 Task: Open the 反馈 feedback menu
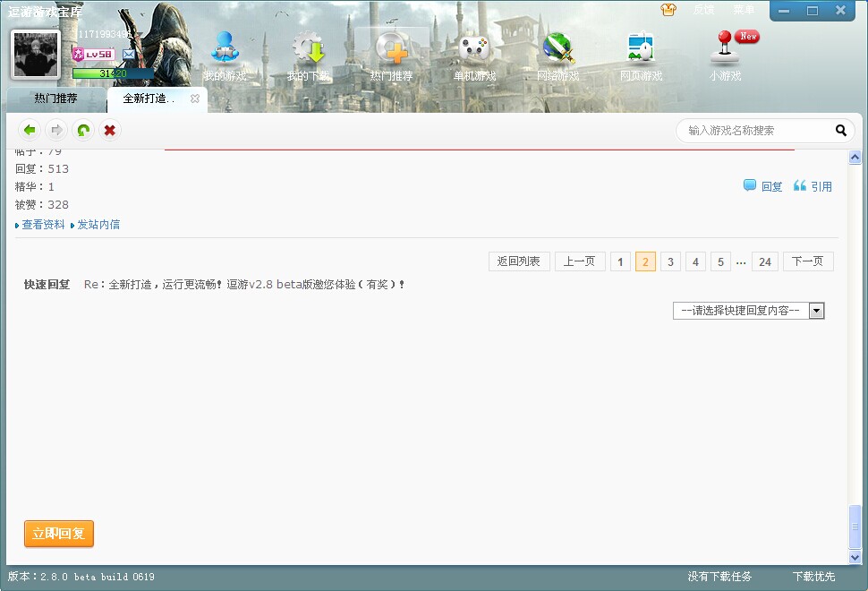point(703,10)
